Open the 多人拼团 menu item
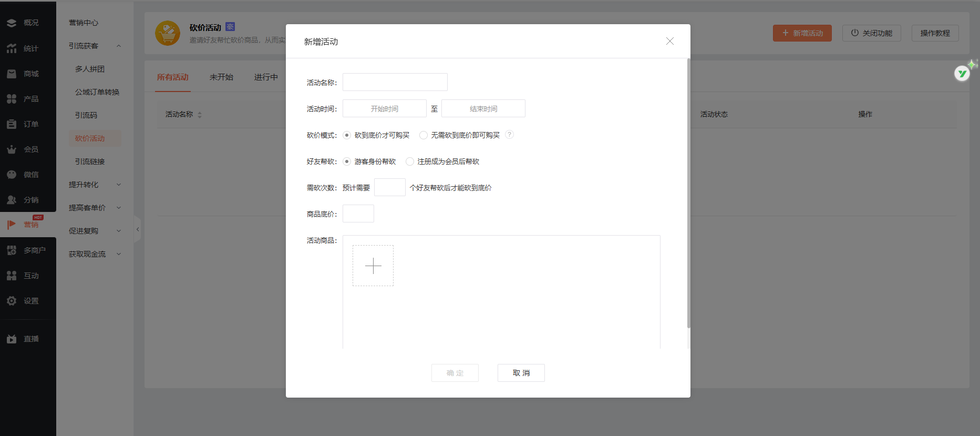 pyautogui.click(x=90, y=69)
